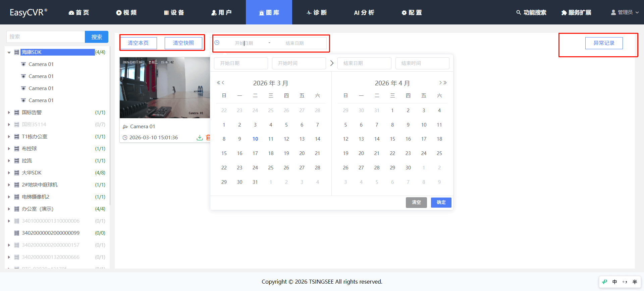Download the Camera 01 snapshot
Screen dimensions: 644x291
[x=200, y=138]
